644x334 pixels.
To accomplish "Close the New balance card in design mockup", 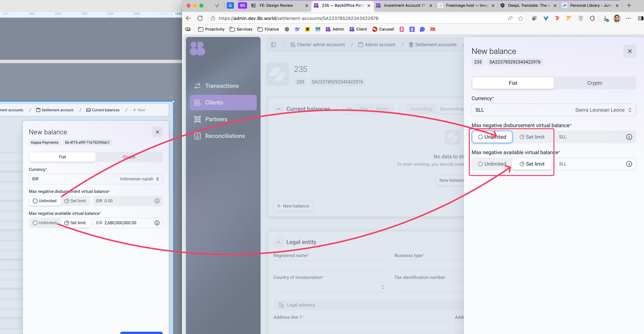I will tap(157, 132).
